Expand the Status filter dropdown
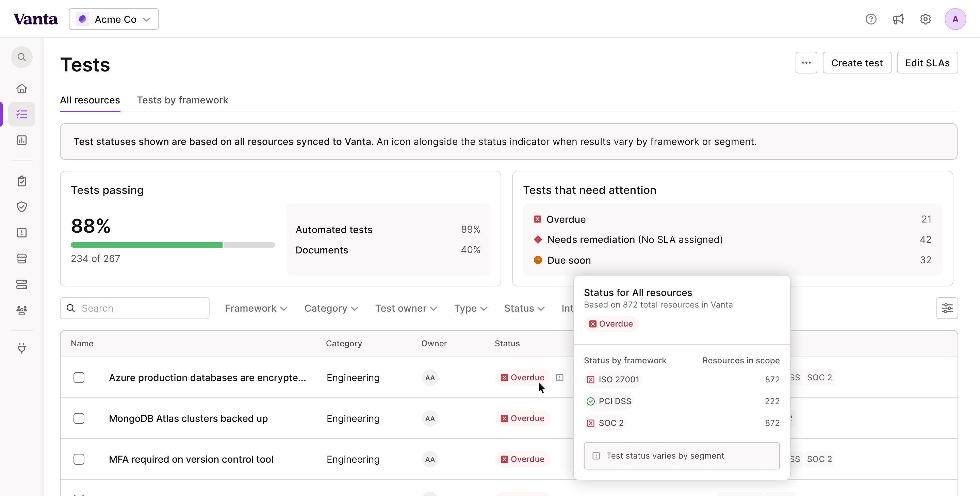 524,308
